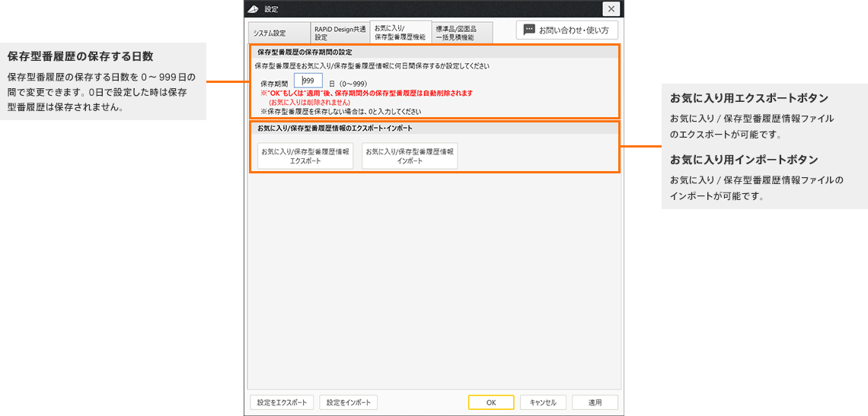Click the speech bubble icon for お問い合わせ・使い方
868x416 pixels.
[529, 30]
